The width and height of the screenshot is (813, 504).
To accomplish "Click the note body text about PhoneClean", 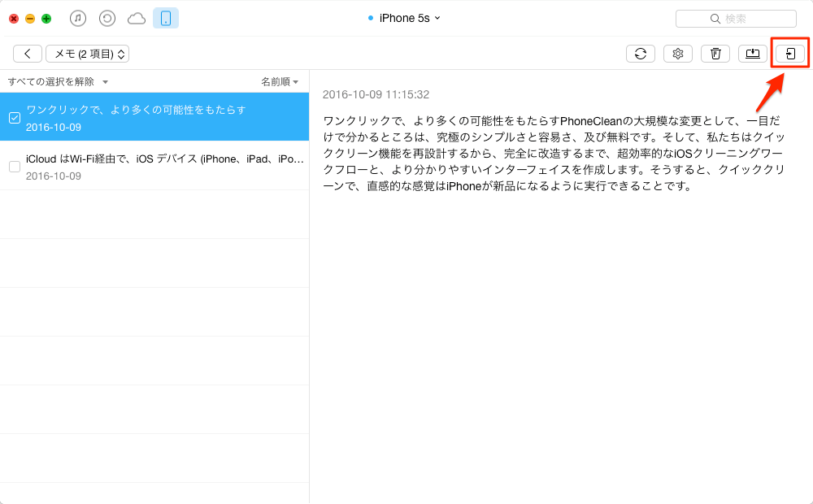I will [554, 154].
